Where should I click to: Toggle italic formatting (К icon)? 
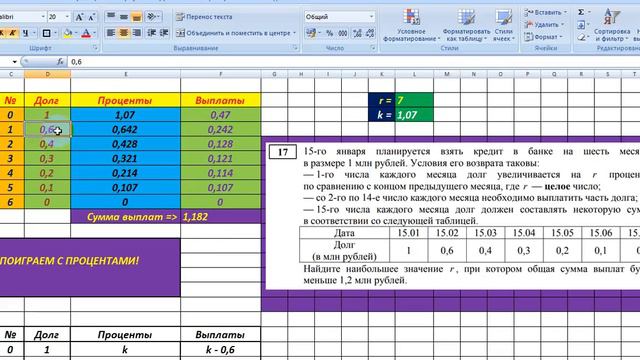pos(13,33)
